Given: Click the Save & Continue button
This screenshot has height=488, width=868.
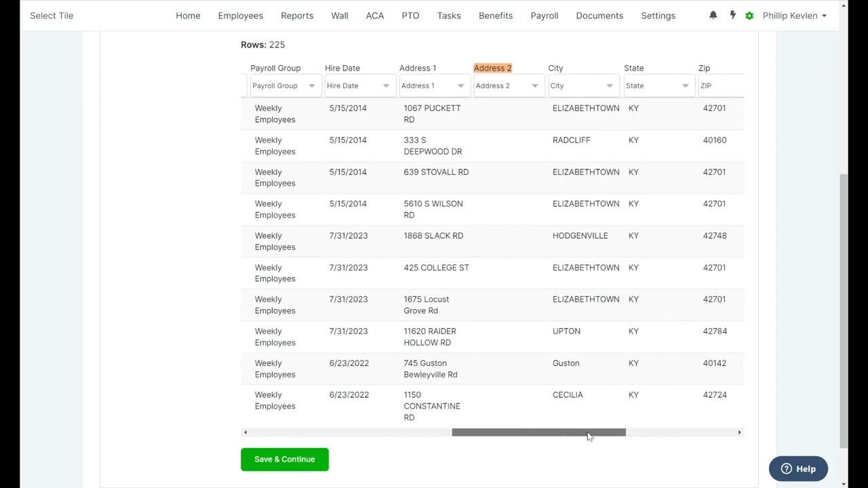Looking at the screenshot, I should click(284, 460).
